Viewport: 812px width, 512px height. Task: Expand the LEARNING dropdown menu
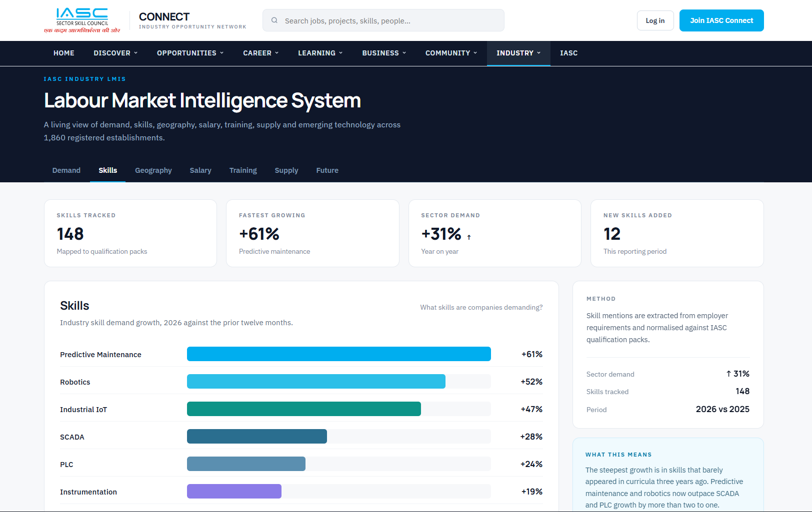point(320,53)
